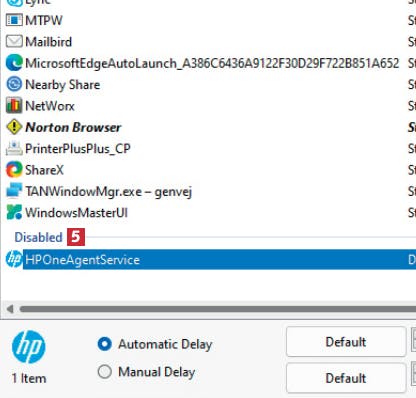Click the horizontal scrollbar left arrow
Viewport: 416px width, 398px height.
click(x=10, y=309)
